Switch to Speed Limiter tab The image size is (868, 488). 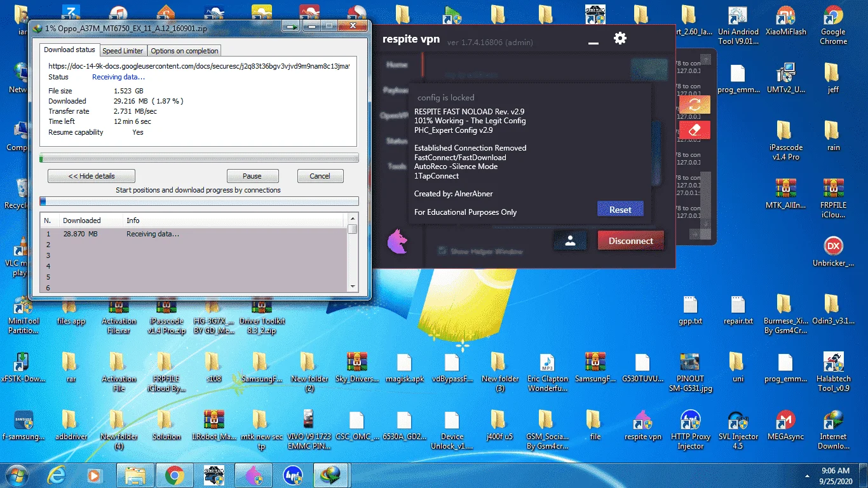tap(123, 51)
